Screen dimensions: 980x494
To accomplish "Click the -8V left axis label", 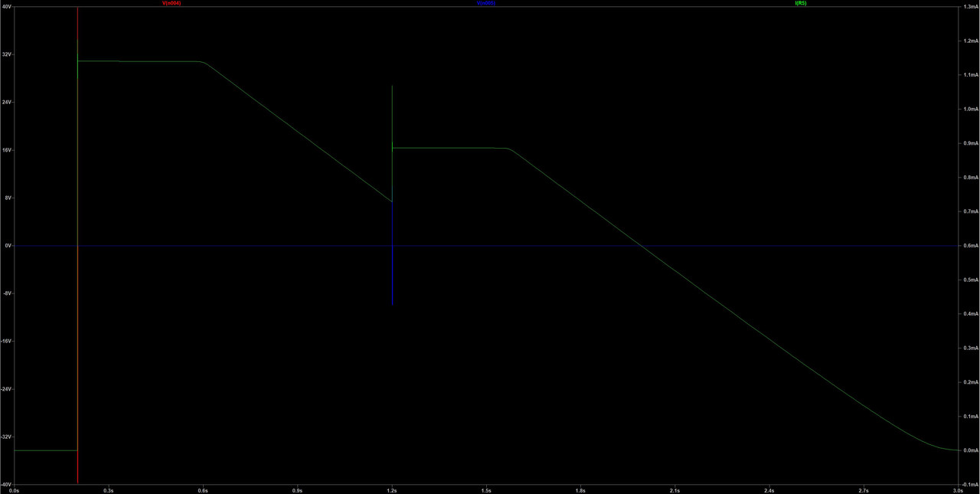I will pos(8,293).
